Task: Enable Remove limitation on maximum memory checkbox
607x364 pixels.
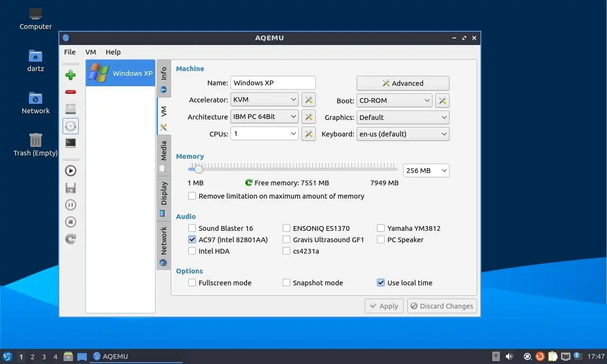Action: (192, 196)
